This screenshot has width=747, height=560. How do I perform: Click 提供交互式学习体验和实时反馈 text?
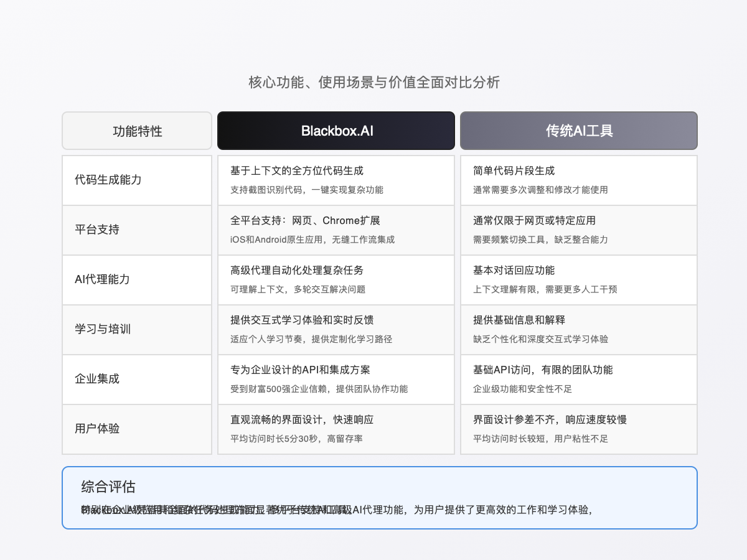(302, 320)
